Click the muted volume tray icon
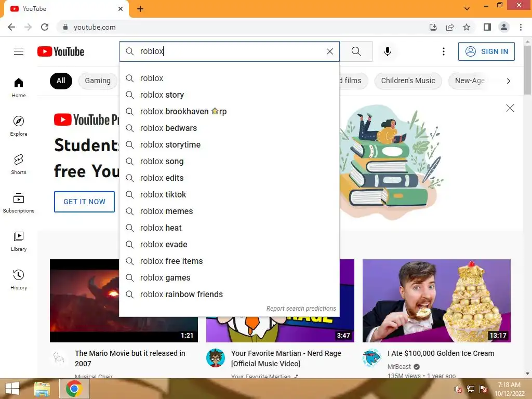Image resolution: width=532 pixels, height=399 pixels. click(458, 389)
